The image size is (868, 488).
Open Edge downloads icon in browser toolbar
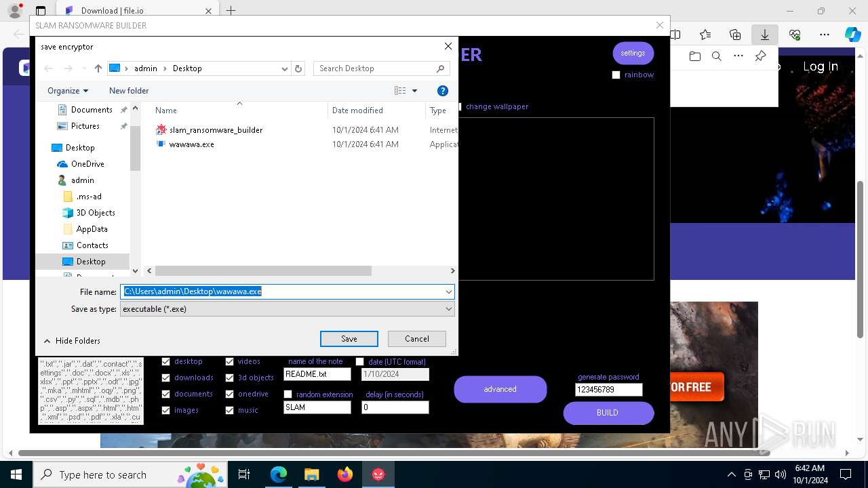[764, 35]
